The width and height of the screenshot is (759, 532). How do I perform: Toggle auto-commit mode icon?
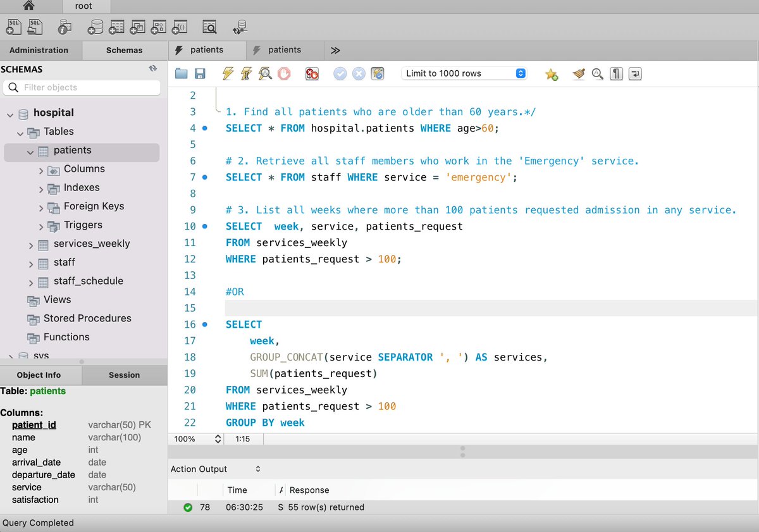point(378,73)
